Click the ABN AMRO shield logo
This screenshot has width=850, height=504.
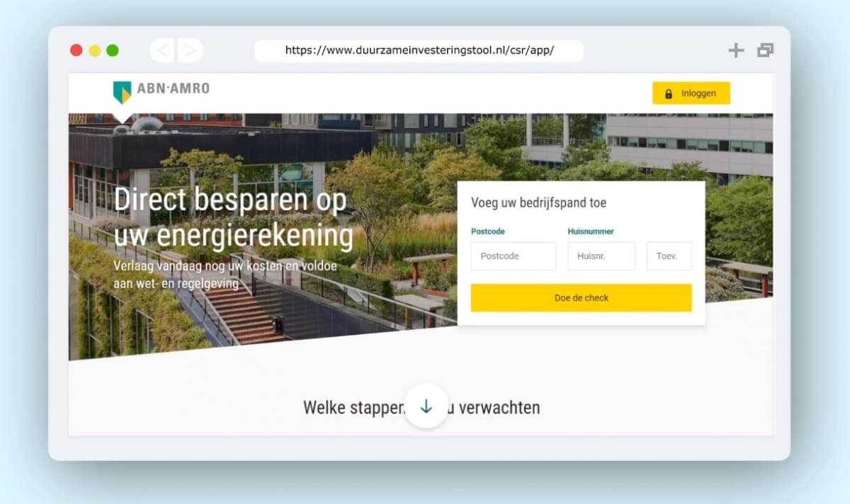pyautogui.click(x=123, y=92)
